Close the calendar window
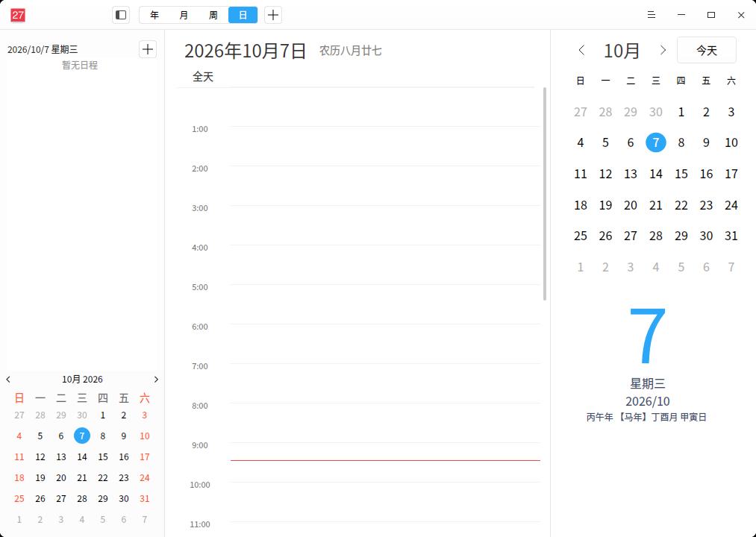The width and height of the screenshot is (756, 537). click(x=741, y=15)
